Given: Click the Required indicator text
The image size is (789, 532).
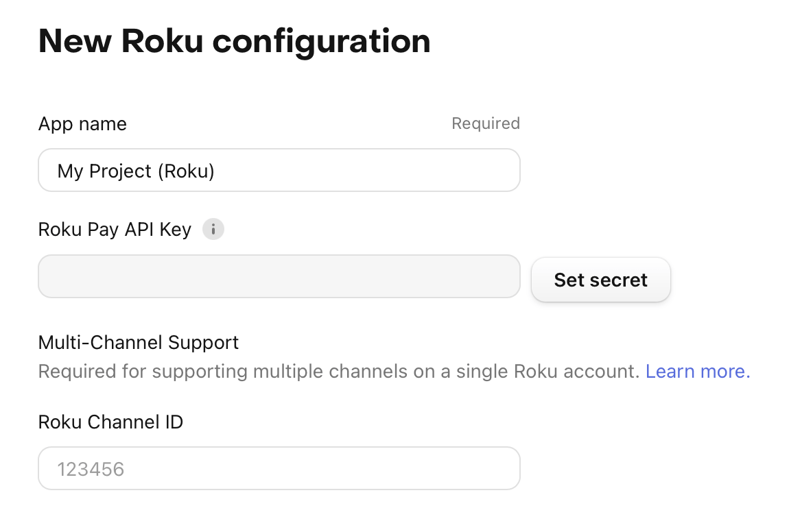Looking at the screenshot, I should (485, 123).
